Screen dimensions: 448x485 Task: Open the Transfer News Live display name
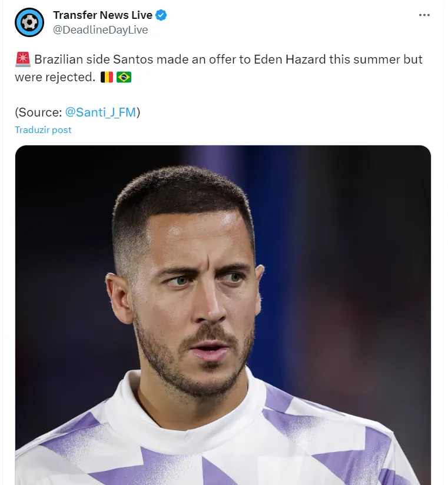click(102, 15)
